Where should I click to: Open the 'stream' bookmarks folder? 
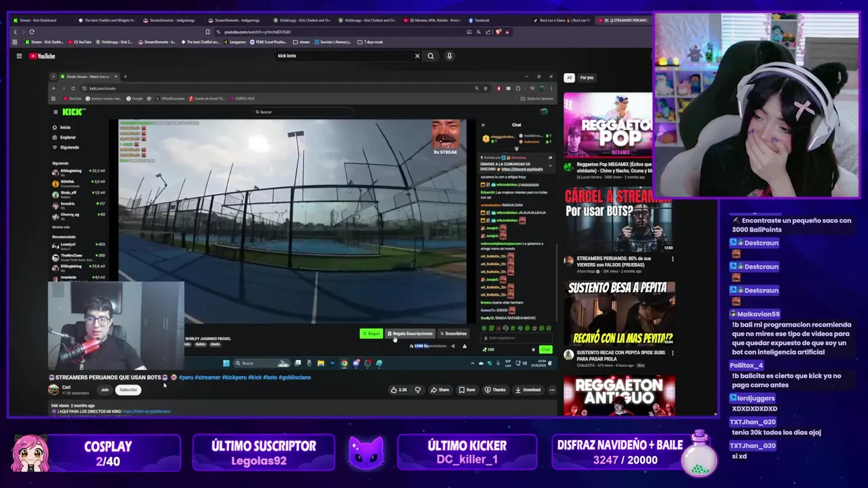coord(302,42)
